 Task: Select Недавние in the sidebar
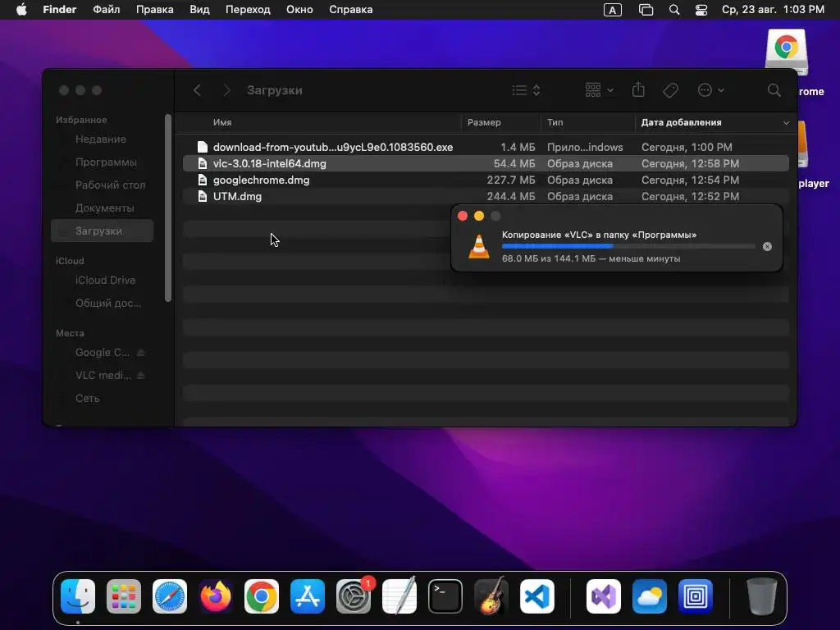click(102, 139)
